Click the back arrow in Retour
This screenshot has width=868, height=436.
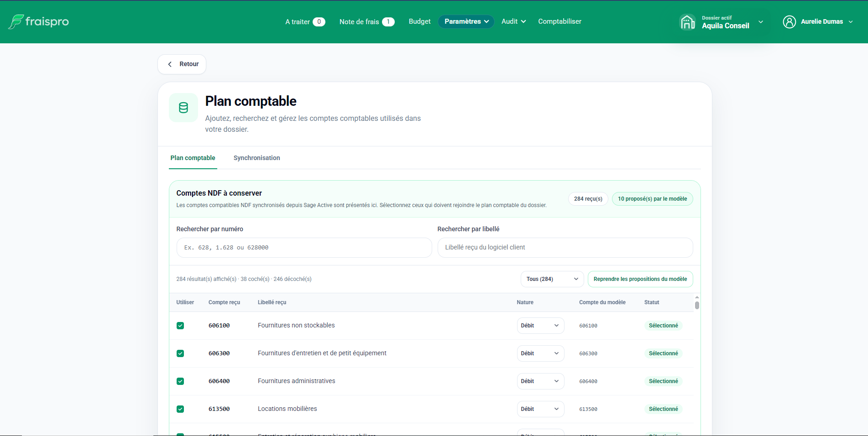(170, 64)
